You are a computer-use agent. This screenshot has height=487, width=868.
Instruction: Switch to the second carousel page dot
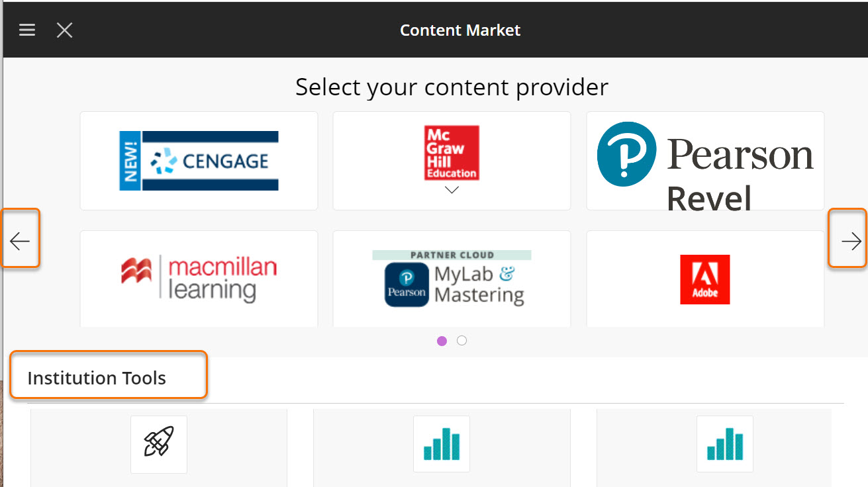tap(462, 341)
